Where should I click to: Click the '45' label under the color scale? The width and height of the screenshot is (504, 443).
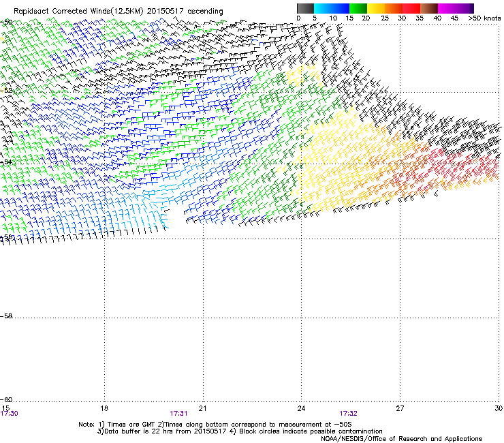point(454,18)
